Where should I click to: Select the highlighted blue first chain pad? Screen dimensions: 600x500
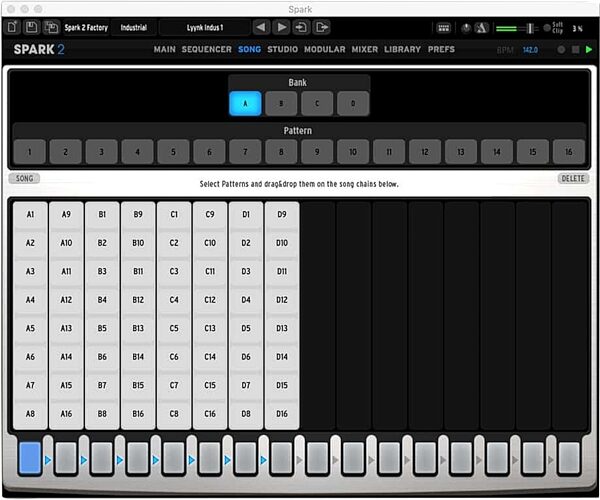pos(30,458)
